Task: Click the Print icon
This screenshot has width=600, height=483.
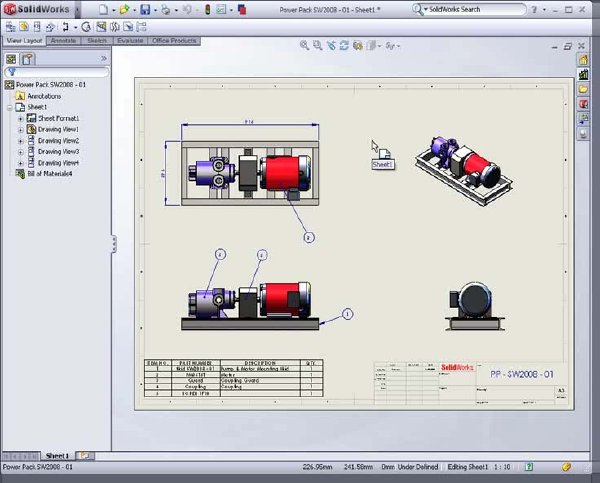Action: coord(166,9)
